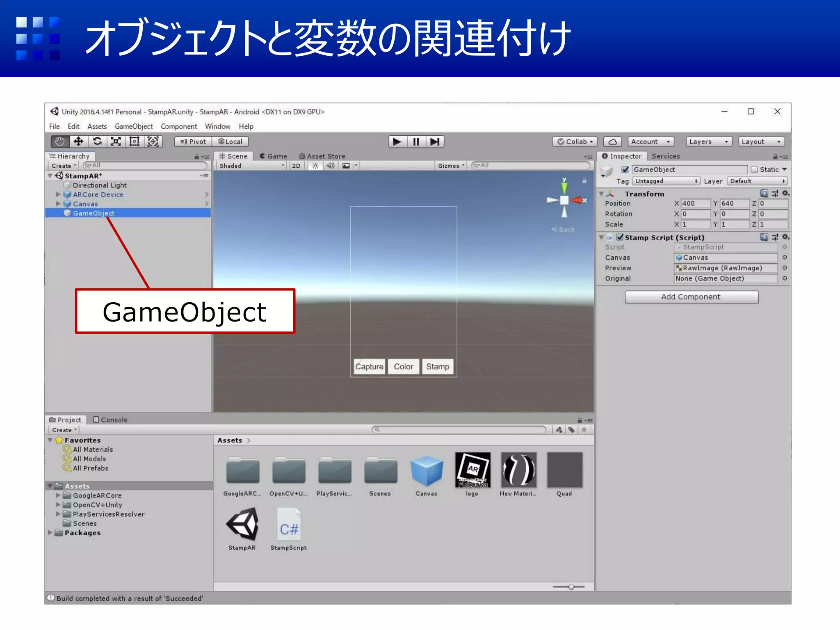This screenshot has width=840, height=630.
Task: Toggle Pivot/Center handle position
Action: pyautogui.click(x=193, y=142)
